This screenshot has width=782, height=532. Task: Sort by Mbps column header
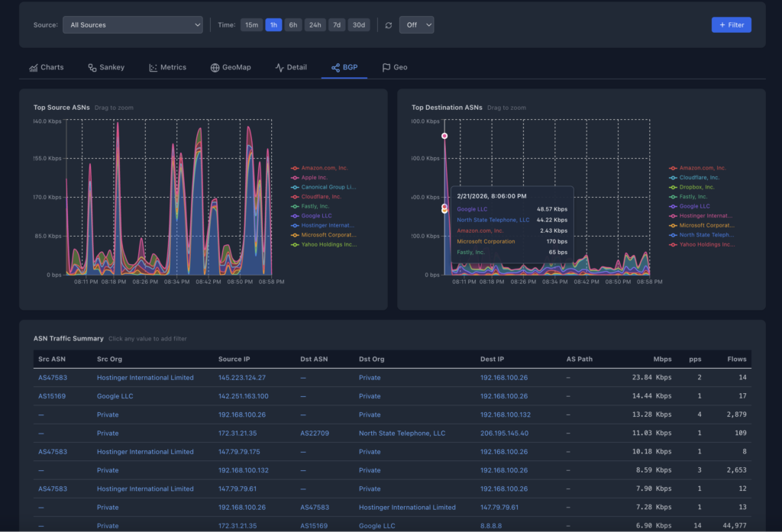click(x=661, y=359)
